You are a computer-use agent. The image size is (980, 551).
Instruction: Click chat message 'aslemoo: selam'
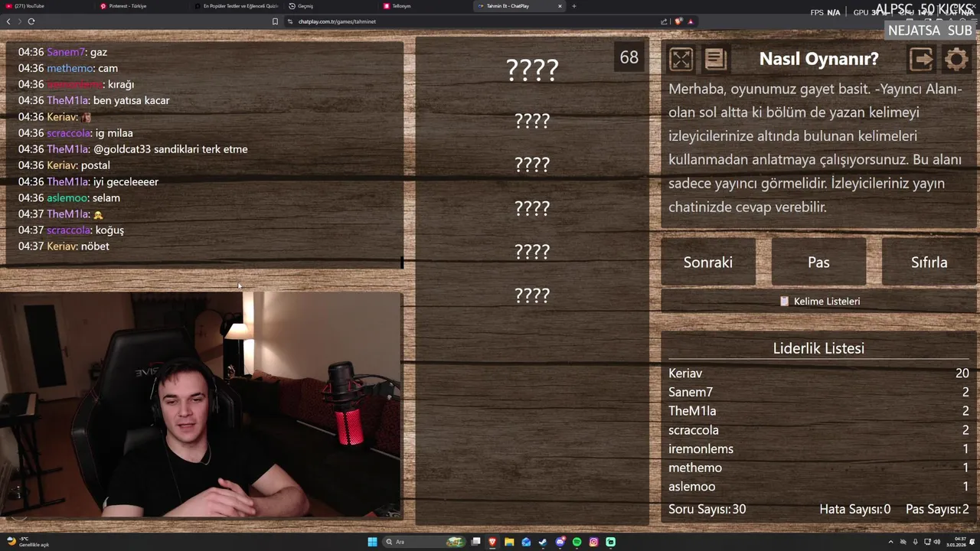[x=69, y=198]
